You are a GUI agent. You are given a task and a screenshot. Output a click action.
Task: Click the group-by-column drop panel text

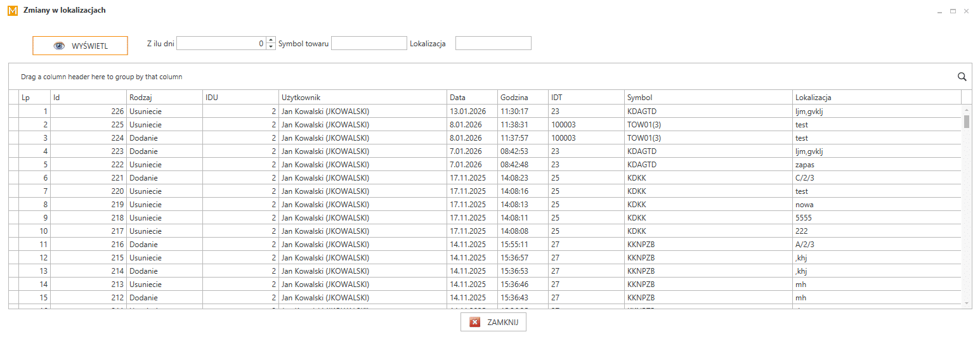[x=101, y=77]
